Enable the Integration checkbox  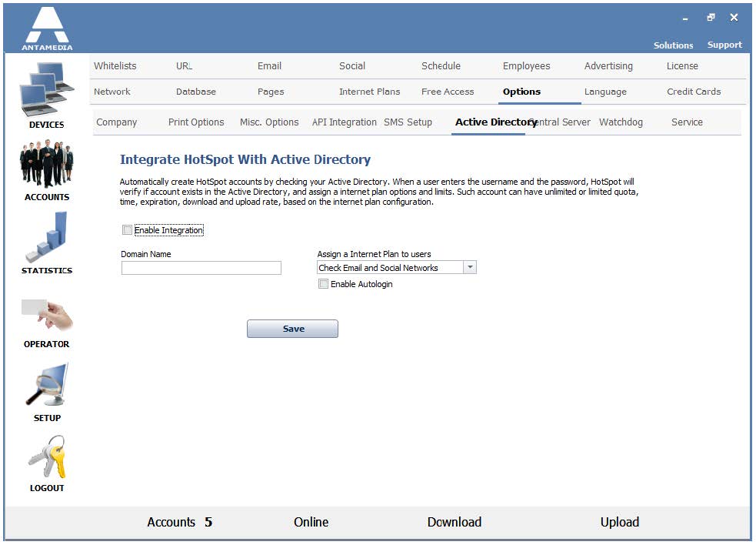tap(128, 230)
